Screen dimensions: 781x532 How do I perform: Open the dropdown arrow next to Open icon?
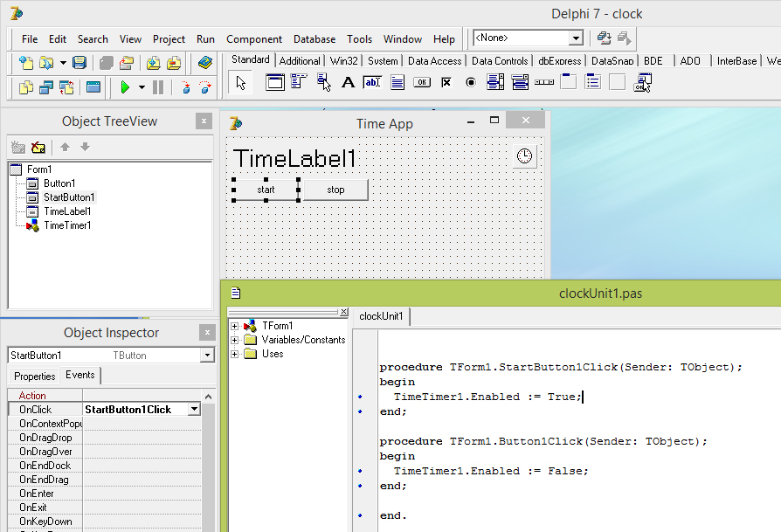63,63
